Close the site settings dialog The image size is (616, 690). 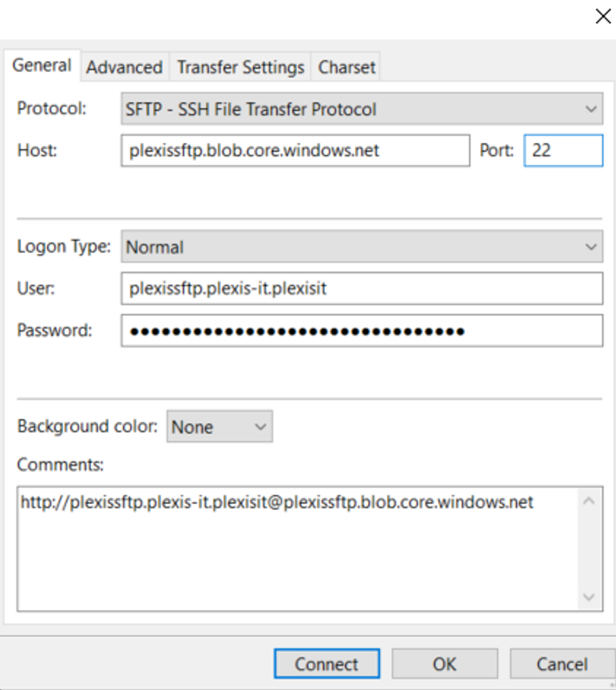click(x=603, y=16)
